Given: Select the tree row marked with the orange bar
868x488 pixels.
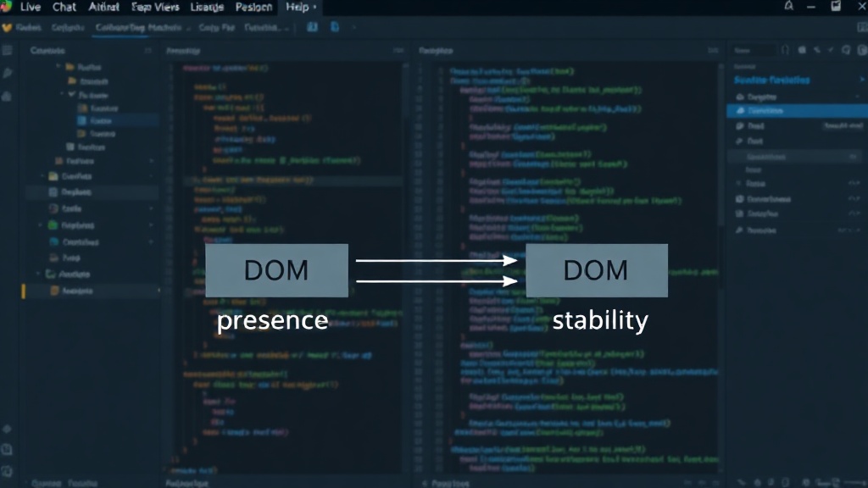Looking at the screenshot, I should (92, 291).
